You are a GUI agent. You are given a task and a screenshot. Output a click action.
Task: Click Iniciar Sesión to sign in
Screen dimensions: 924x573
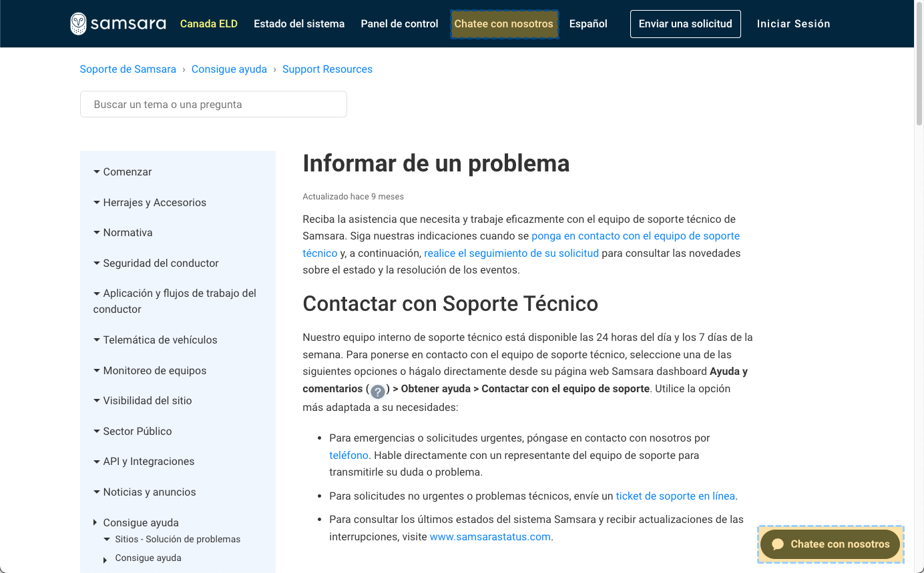[x=793, y=23]
